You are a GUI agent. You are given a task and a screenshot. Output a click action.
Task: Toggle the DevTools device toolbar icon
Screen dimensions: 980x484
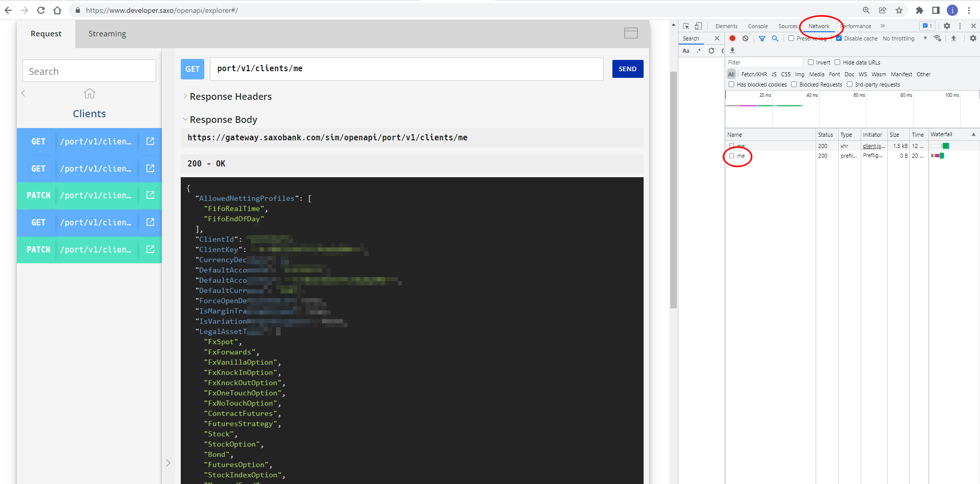tap(698, 26)
